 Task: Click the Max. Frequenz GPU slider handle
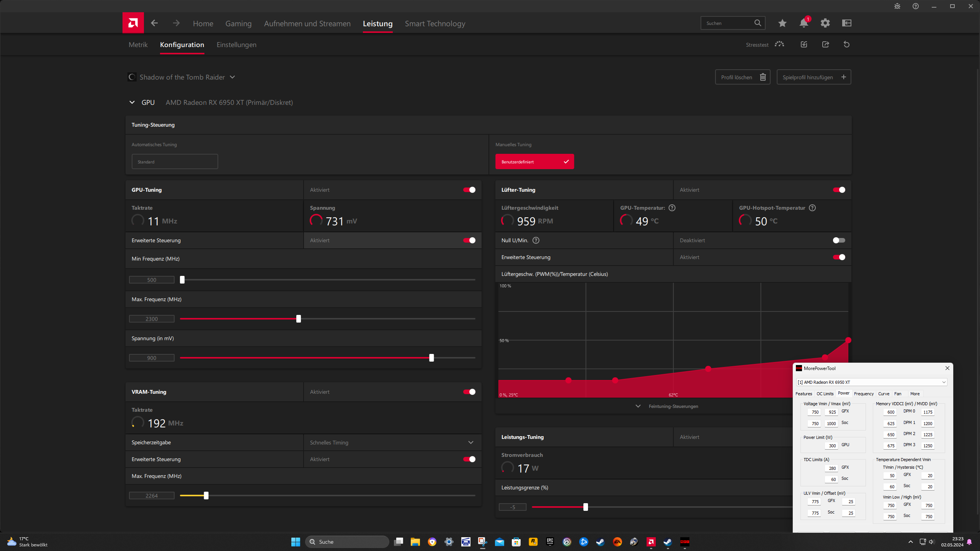(x=299, y=319)
